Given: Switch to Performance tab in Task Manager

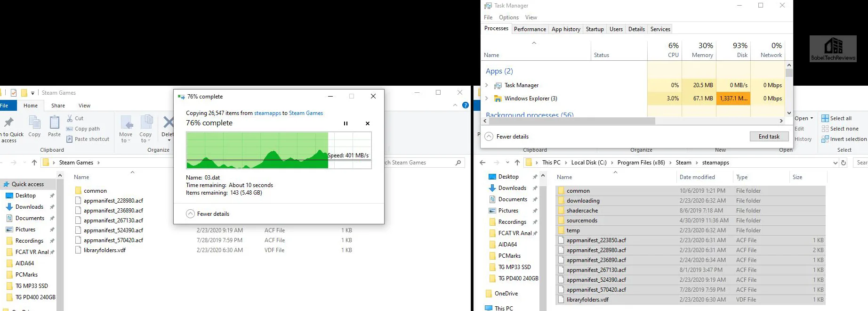Looking at the screenshot, I should [530, 29].
